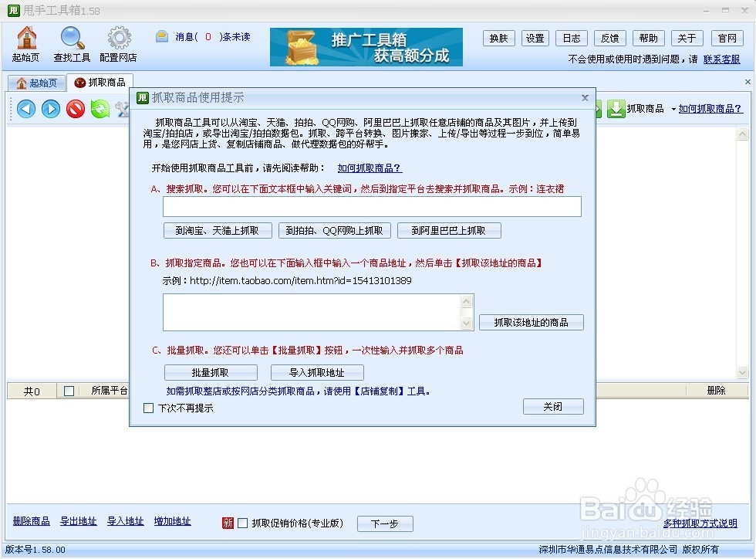Click the red 新 badge icon
The width and height of the screenshot is (756, 559).
point(228,523)
